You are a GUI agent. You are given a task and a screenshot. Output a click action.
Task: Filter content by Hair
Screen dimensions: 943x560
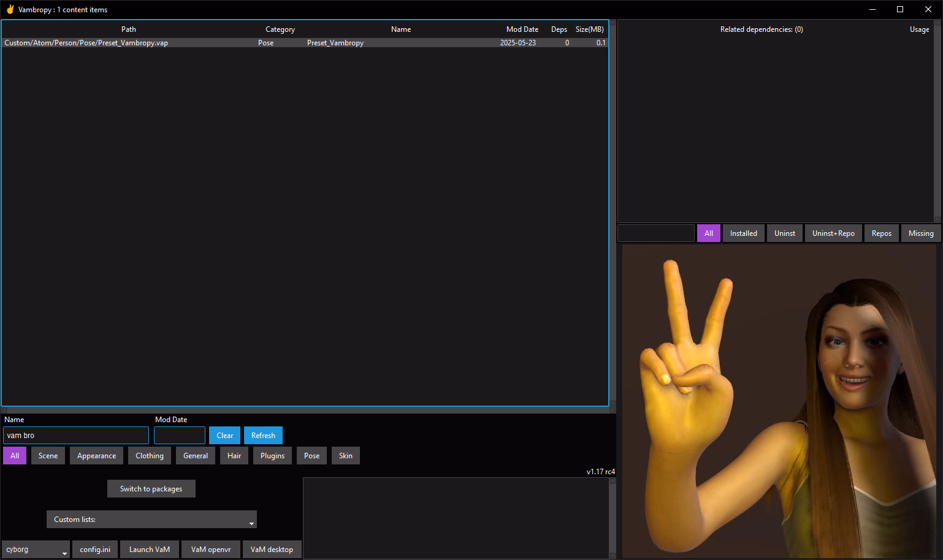[x=234, y=456]
